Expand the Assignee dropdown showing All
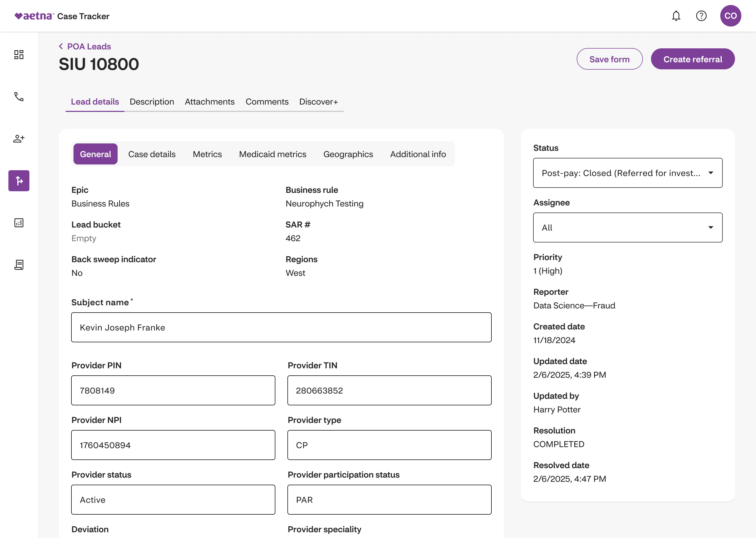 pyautogui.click(x=627, y=227)
